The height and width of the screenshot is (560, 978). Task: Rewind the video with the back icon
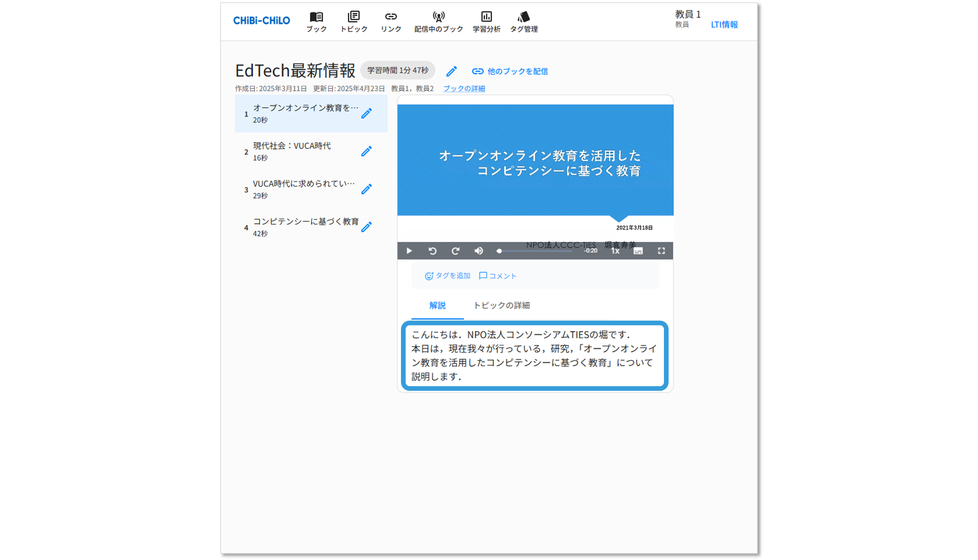coord(432,251)
